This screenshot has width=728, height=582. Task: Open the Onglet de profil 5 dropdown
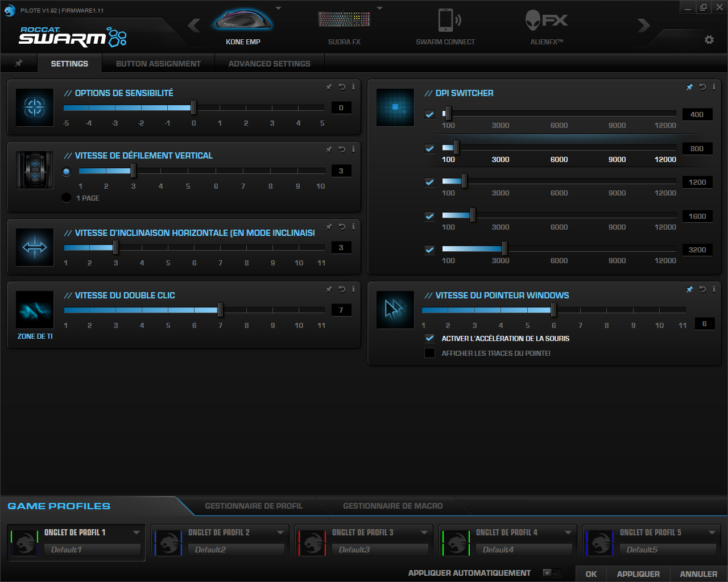pyautogui.click(x=712, y=533)
